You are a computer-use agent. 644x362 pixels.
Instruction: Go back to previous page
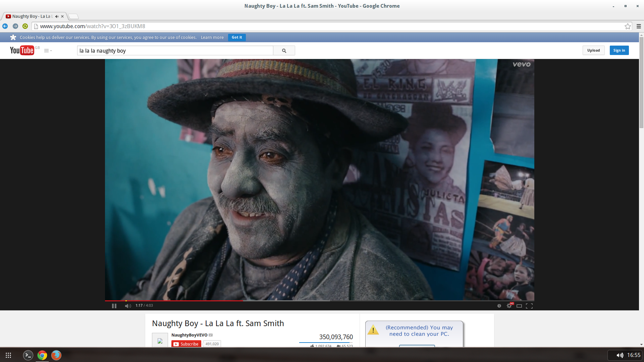point(5,26)
